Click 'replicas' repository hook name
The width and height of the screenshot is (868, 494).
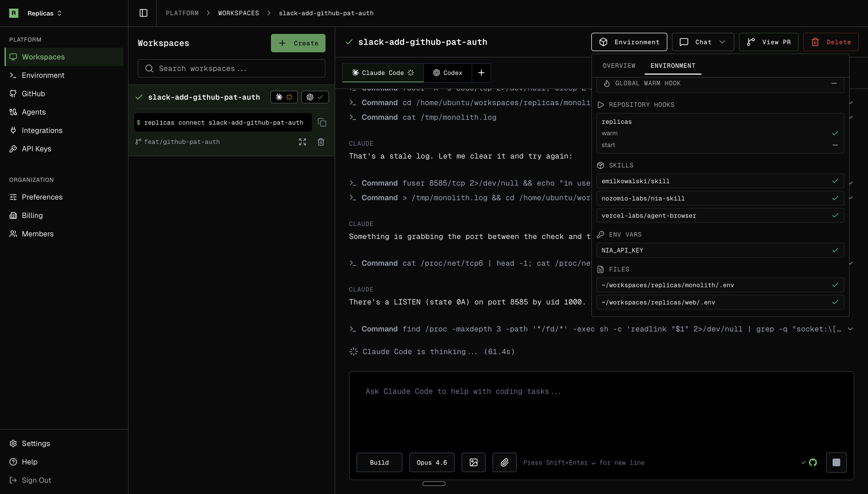point(617,121)
